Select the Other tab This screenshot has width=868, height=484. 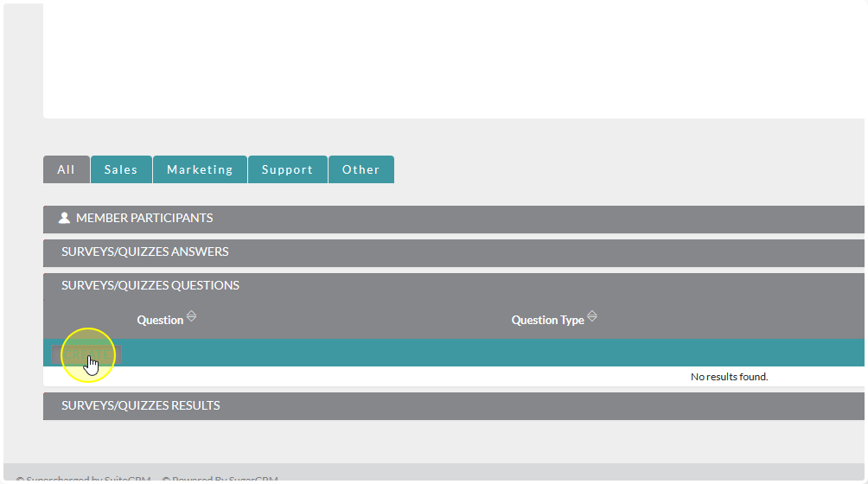361,169
